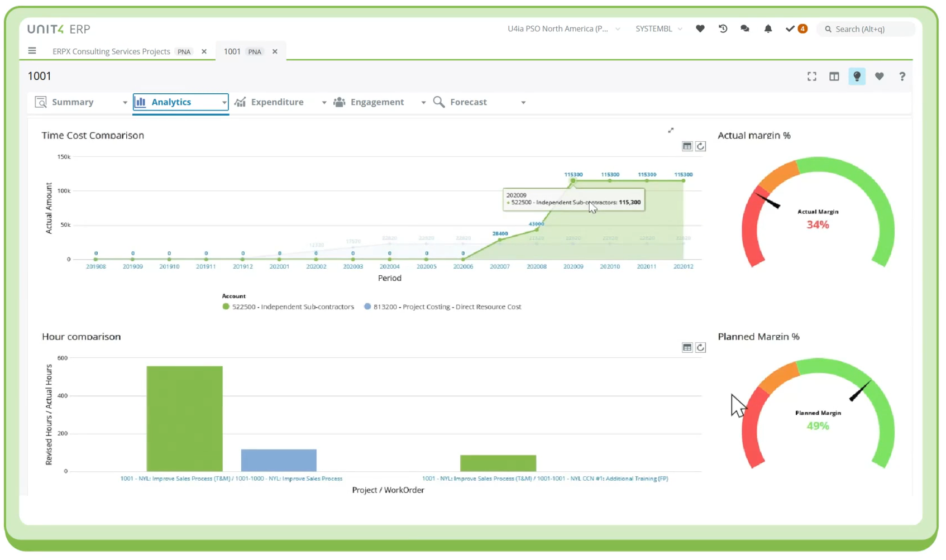This screenshot has height=560, width=946.
Task: Focus the Search (Alt+q) field
Action: coord(866,29)
